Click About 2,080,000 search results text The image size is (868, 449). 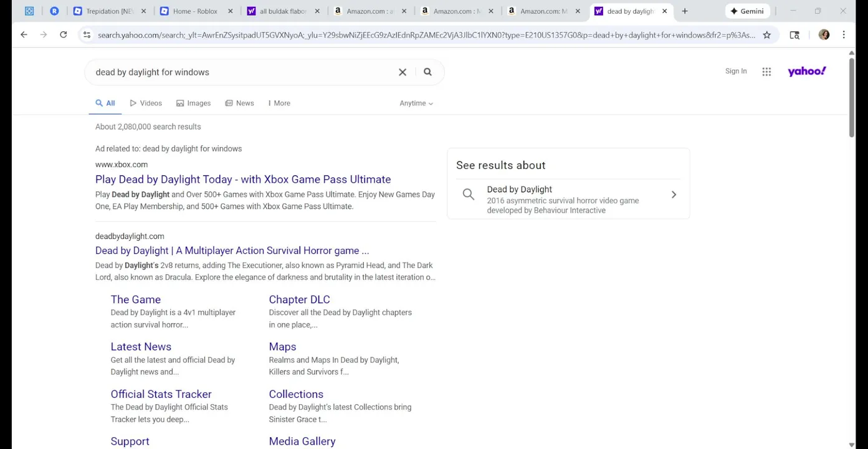point(148,127)
